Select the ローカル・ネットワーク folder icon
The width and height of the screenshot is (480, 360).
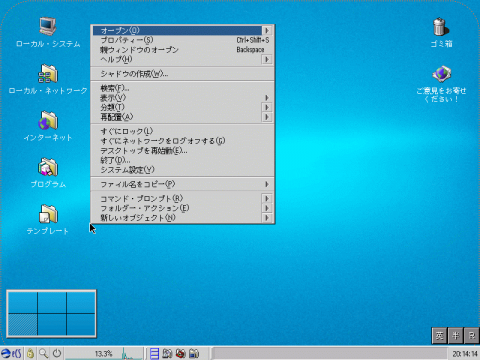point(48,73)
